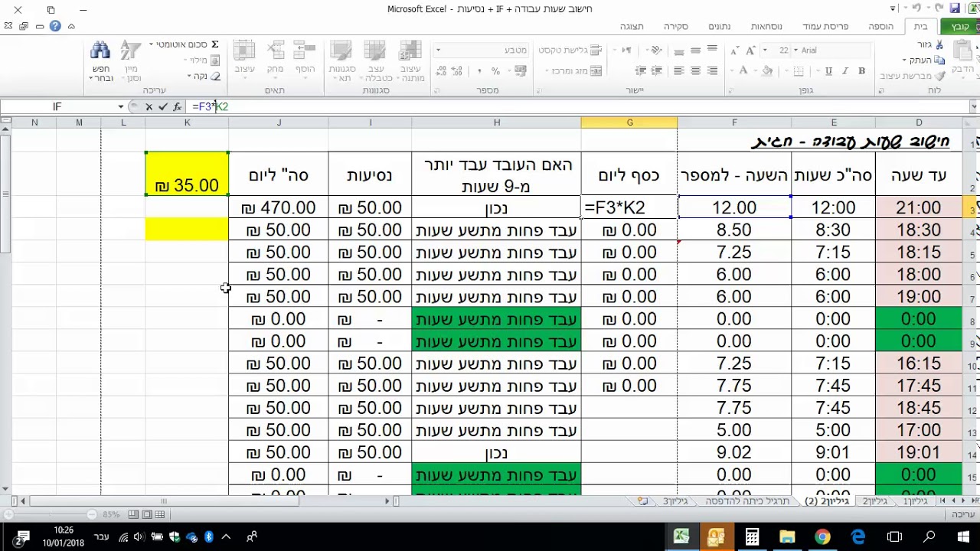The image size is (980, 551).
Task: Open the Page Layout ribbon tab
Action: pyautogui.click(x=825, y=26)
